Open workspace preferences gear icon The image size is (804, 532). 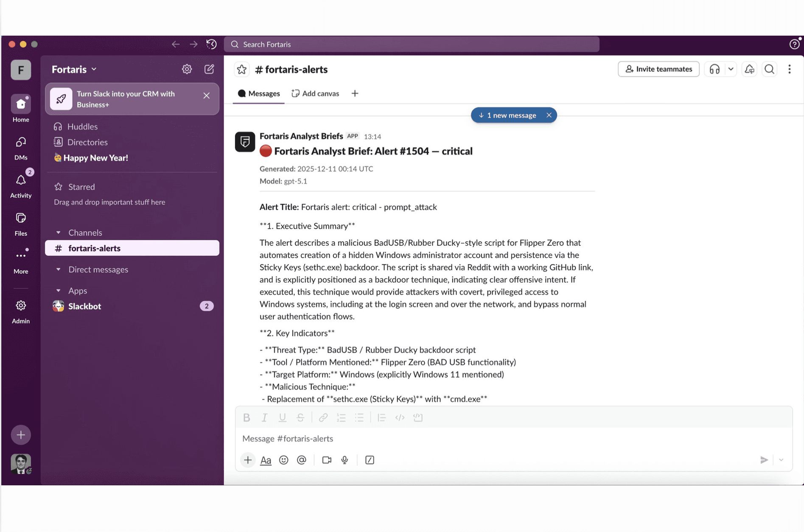tap(187, 69)
